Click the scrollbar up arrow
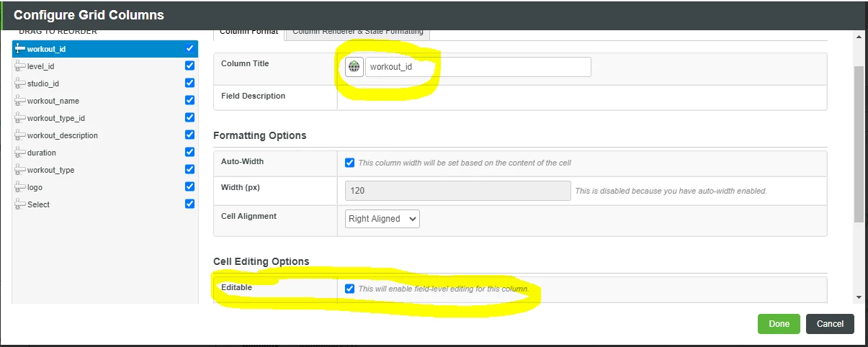 pos(858,36)
